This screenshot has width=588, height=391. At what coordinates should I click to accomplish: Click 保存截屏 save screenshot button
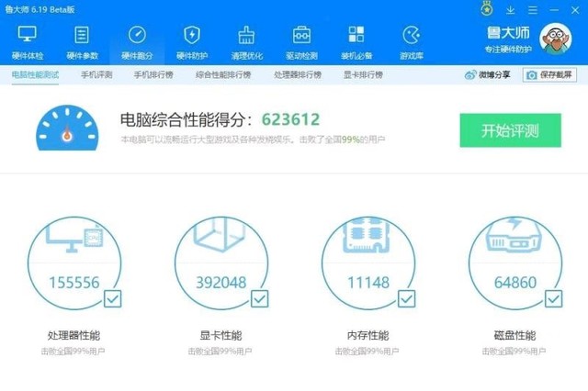pos(549,75)
